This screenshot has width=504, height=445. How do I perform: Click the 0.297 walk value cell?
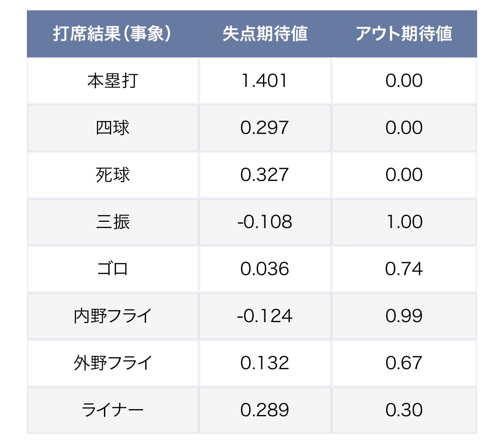point(265,128)
